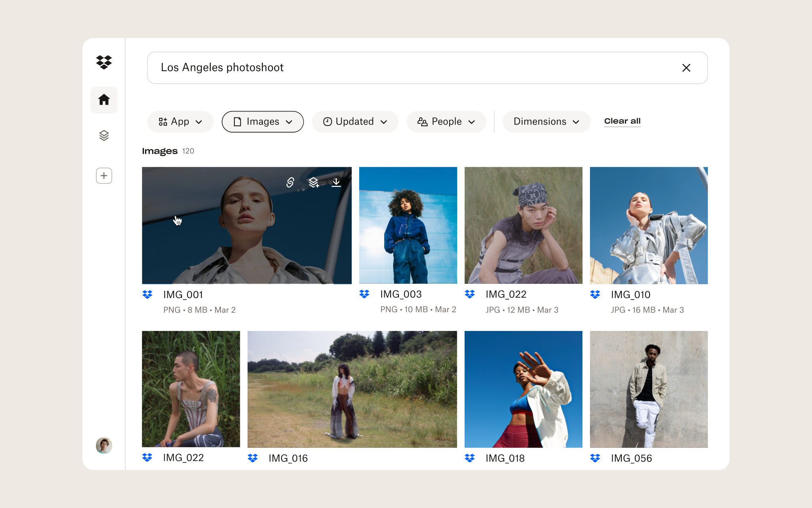
Task: Download IMG_001 using the download icon
Action: (x=336, y=182)
